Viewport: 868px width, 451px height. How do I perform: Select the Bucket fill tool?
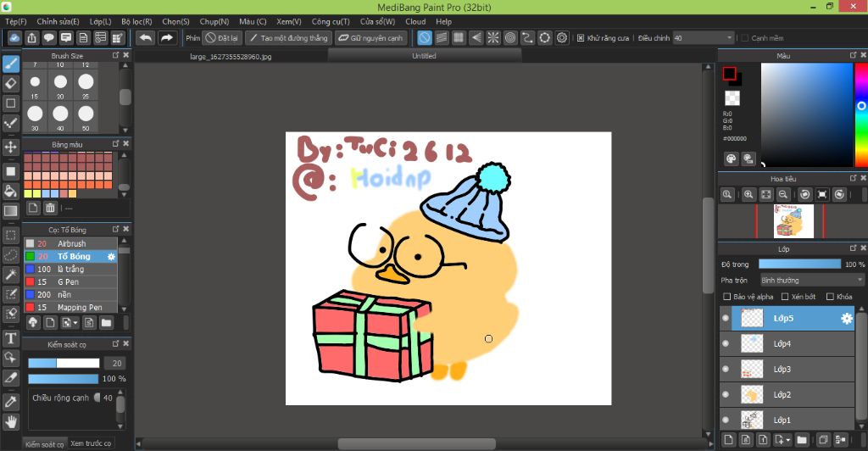[x=11, y=191]
